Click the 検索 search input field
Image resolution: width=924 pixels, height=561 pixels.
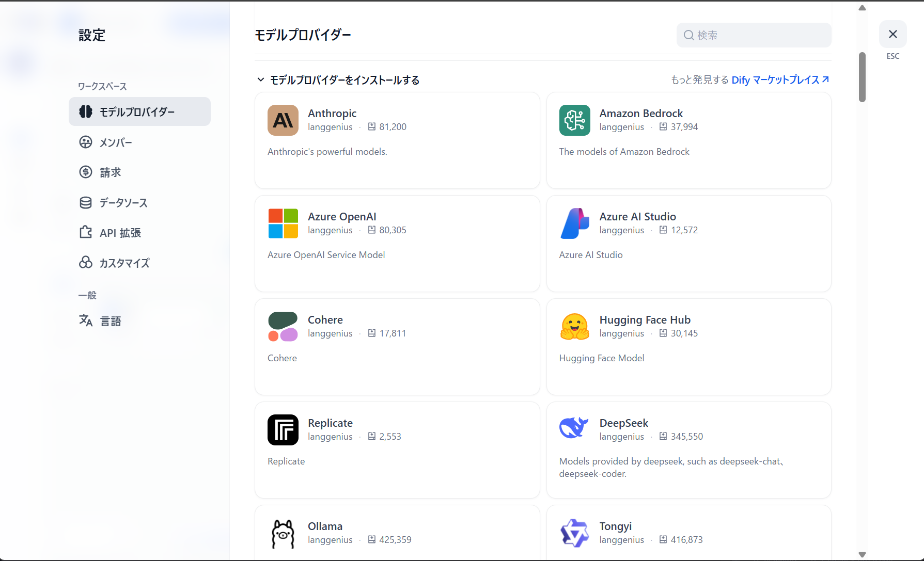pyautogui.click(x=754, y=35)
